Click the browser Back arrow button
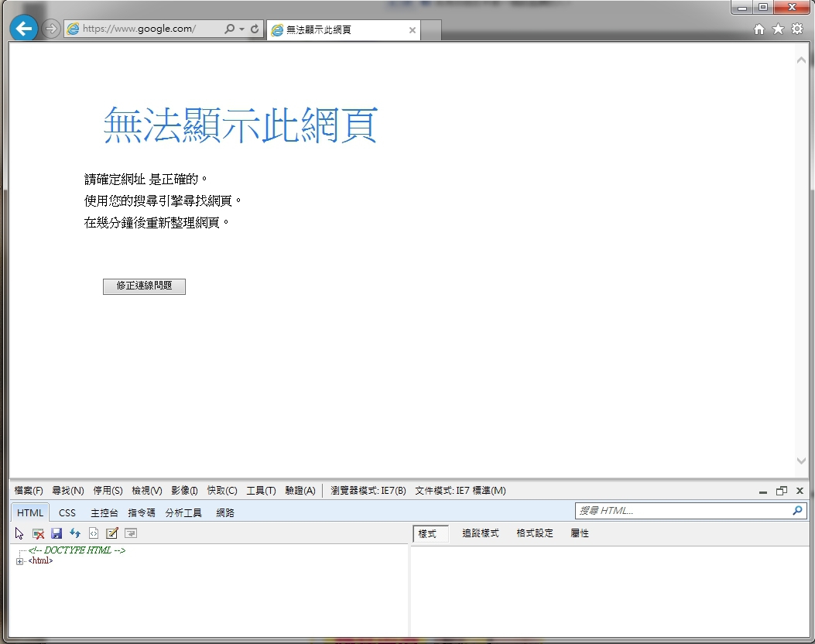Image resolution: width=815 pixels, height=644 pixels. (23, 28)
